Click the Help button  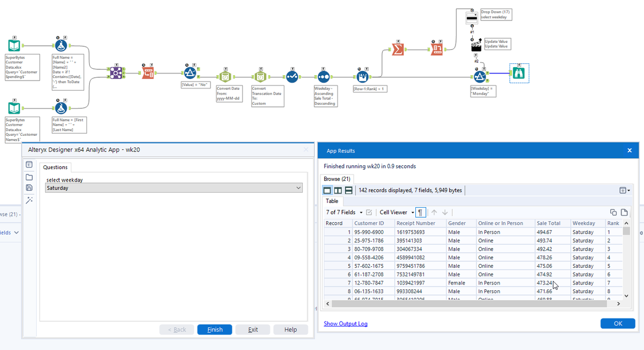pos(290,330)
